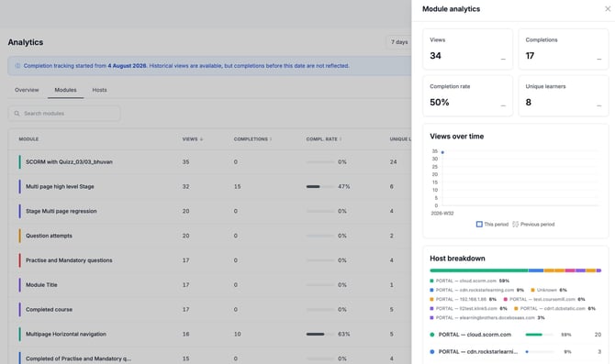Click the blue dot for cdn.rockstarlearning host
Image resolution: width=615 pixels, height=364 pixels.
432,352
